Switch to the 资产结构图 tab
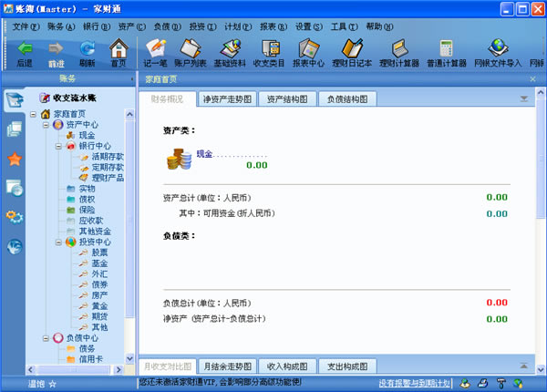Viewport: 547px width, 392px height. pyautogui.click(x=287, y=99)
